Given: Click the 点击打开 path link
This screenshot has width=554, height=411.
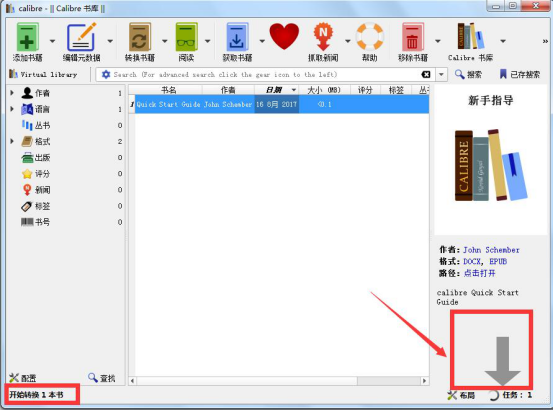Looking at the screenshot, I should (x=479, y=273).
